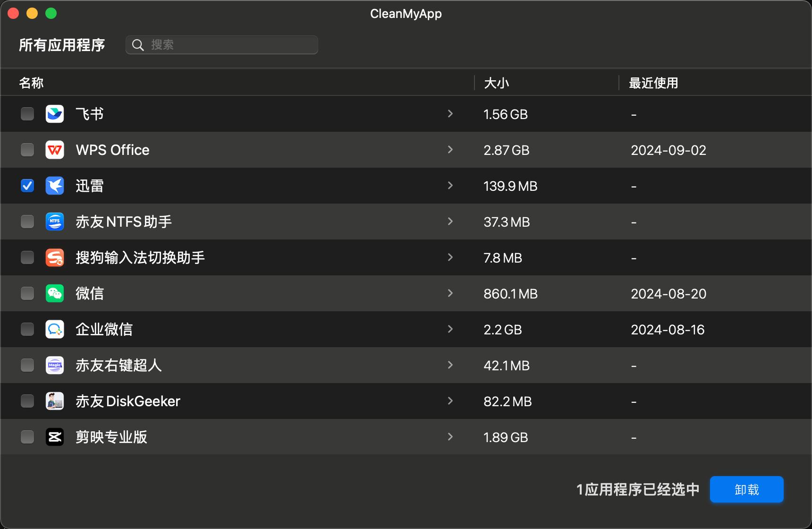Screen dimensions: 812x529
Task: Select the 赤友右键超人 name text
Action: (118, 365)
